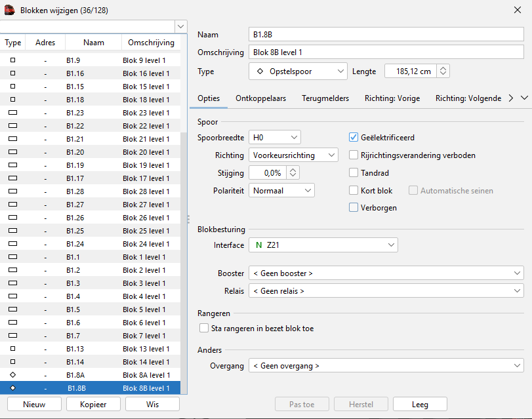The height and width of the screenshot is (419, 532).
Task: Click the block type icon in row B1.25
Action: pos(13,231)
